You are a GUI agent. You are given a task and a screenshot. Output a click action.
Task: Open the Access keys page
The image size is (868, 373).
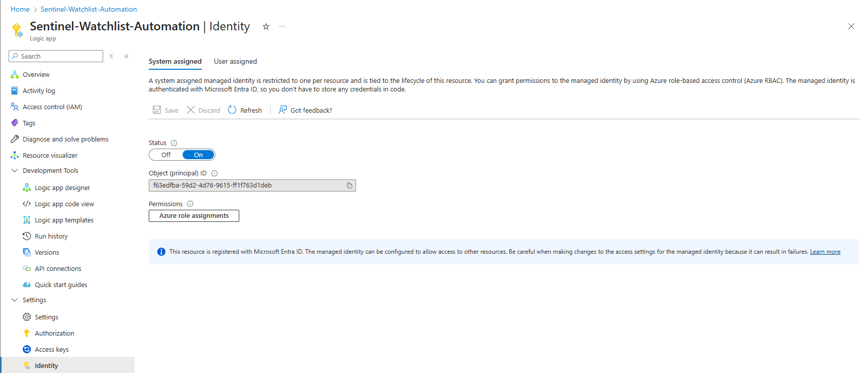coord(52,349)
